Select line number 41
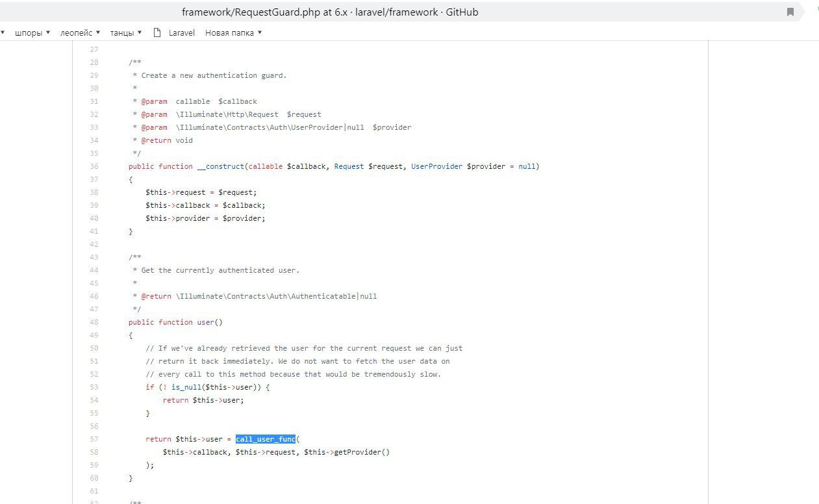Screen dimensions: 819x504 (94, 231)
